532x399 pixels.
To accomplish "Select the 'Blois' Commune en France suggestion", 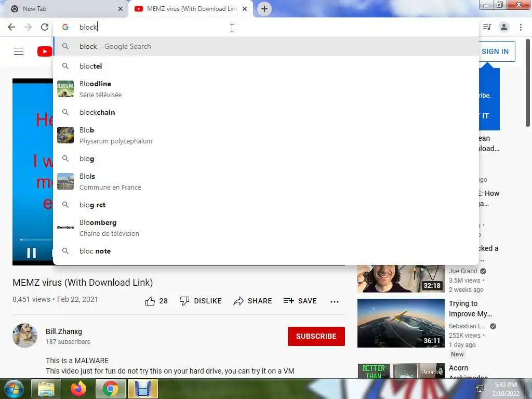I will [x=266, y=181].
